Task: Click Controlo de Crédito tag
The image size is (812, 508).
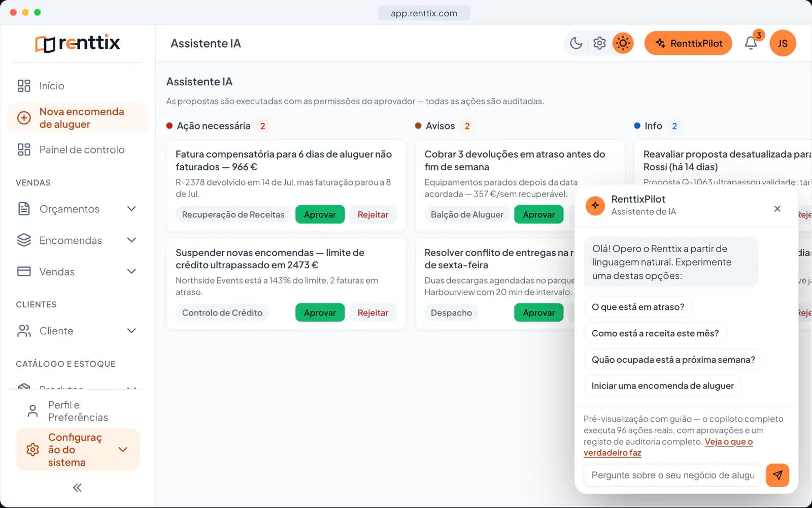Action: point(222,312)
